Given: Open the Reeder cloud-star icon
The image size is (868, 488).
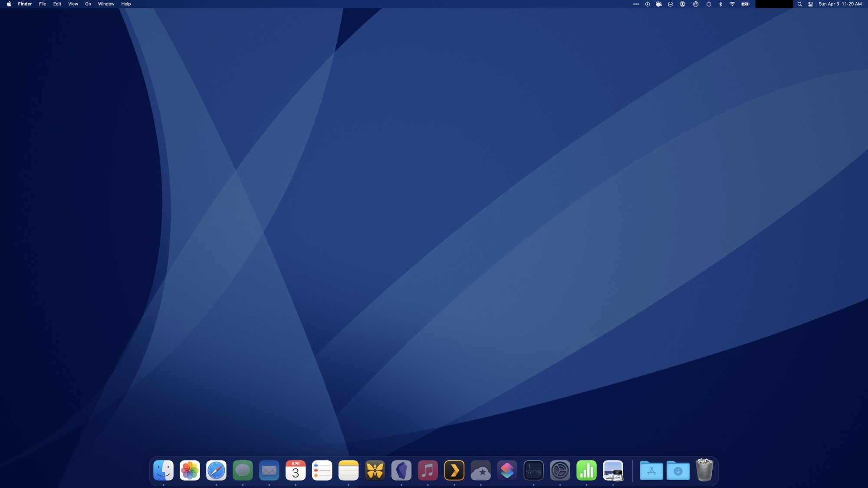Looking at the screenshot, I should [x=481, y=470].
